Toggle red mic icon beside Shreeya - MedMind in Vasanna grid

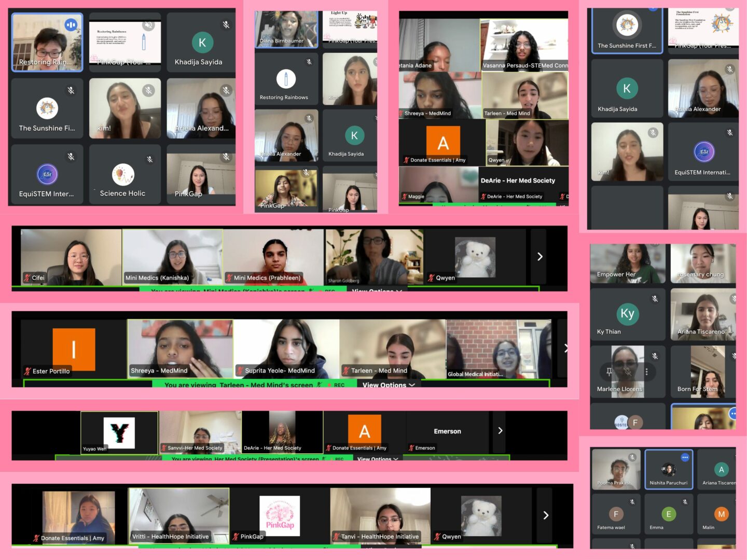tap(401, 113)
